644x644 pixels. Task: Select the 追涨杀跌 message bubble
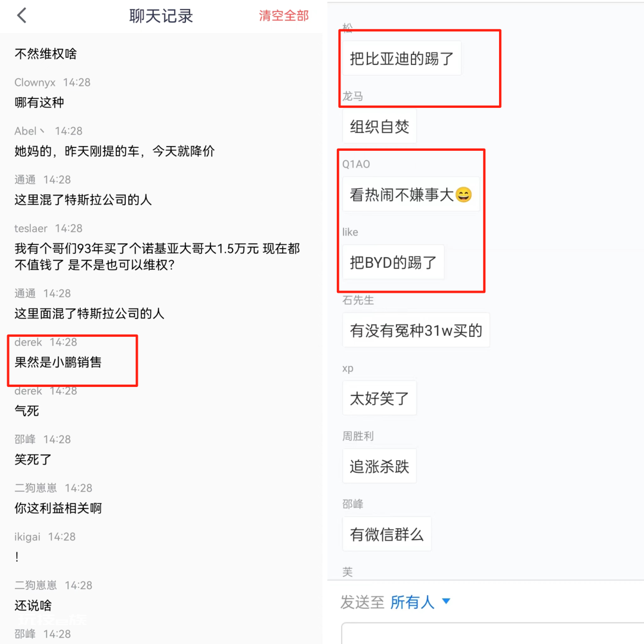[379, 466]
